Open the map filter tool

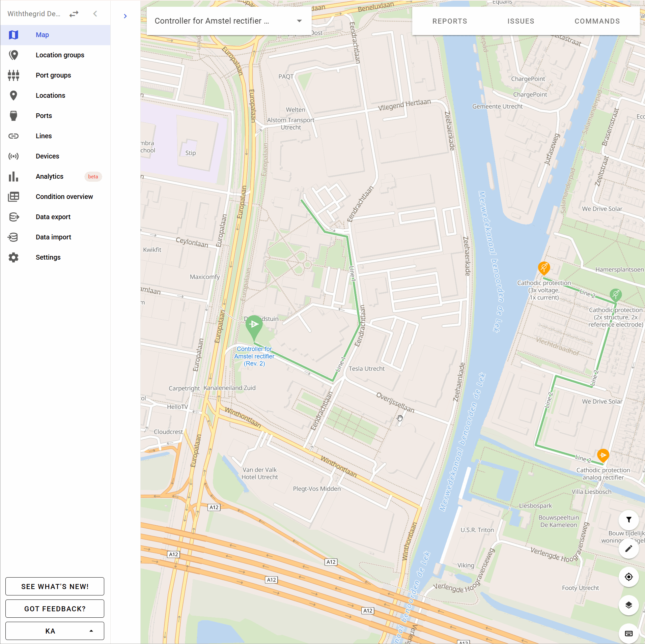628,520
